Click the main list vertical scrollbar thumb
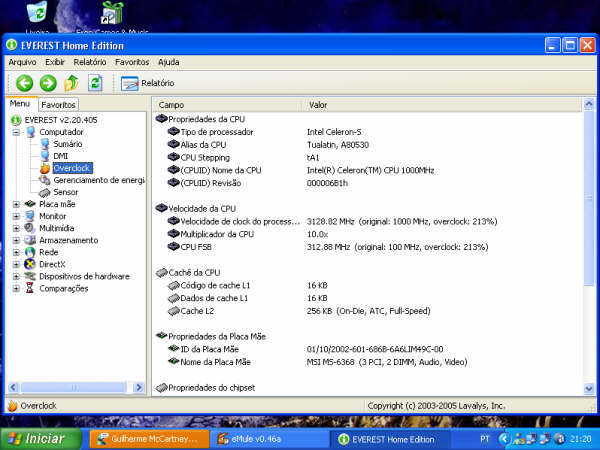600x450 pixels. click(x=589, y=198)
